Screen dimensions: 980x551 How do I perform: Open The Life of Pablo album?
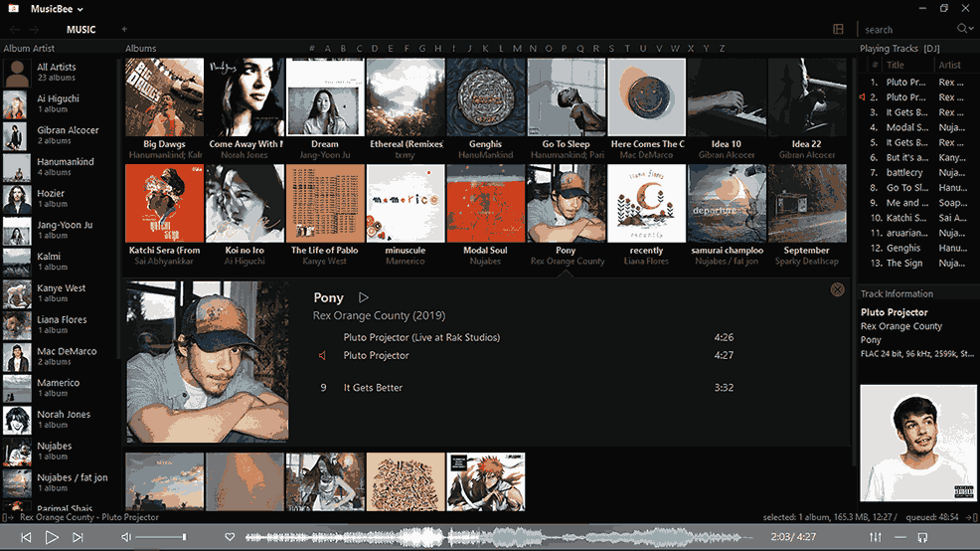(x=325, y=203)
